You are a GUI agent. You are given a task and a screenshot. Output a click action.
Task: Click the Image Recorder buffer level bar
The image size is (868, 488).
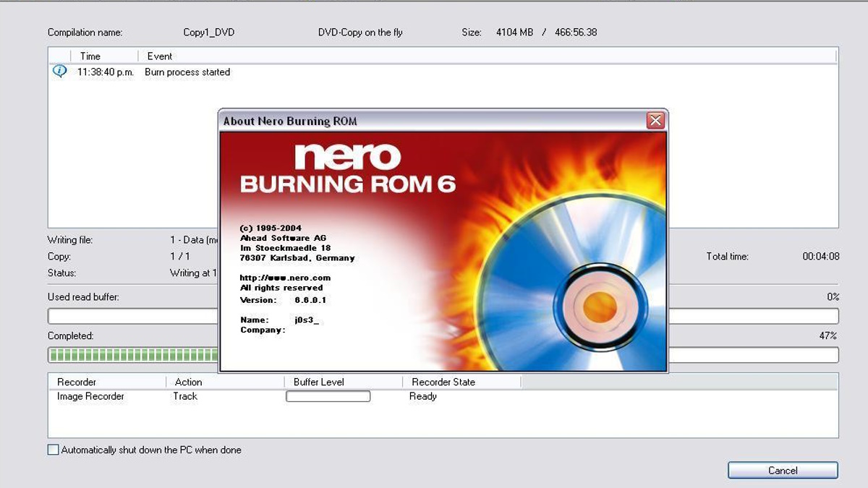[328, 396]
